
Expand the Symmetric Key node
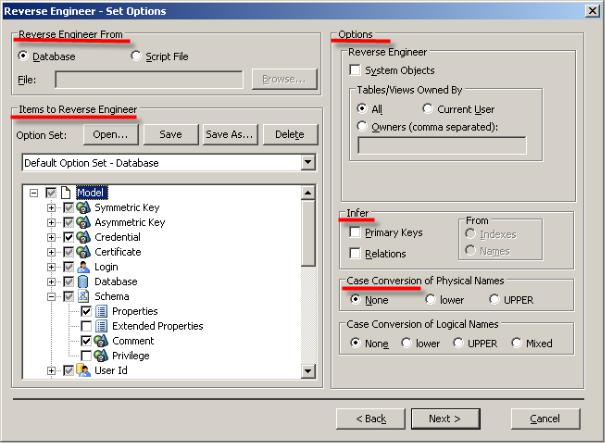[x=51, y=208]
